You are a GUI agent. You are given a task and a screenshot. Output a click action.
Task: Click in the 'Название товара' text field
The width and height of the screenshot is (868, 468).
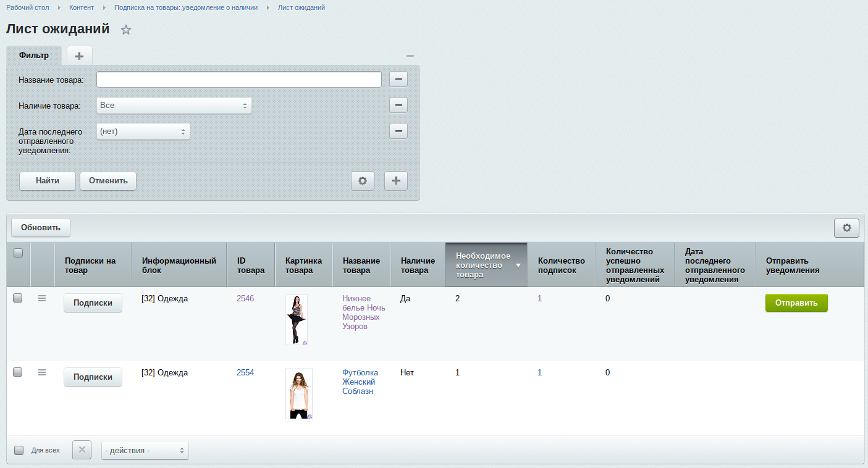[x=238, y=80]
